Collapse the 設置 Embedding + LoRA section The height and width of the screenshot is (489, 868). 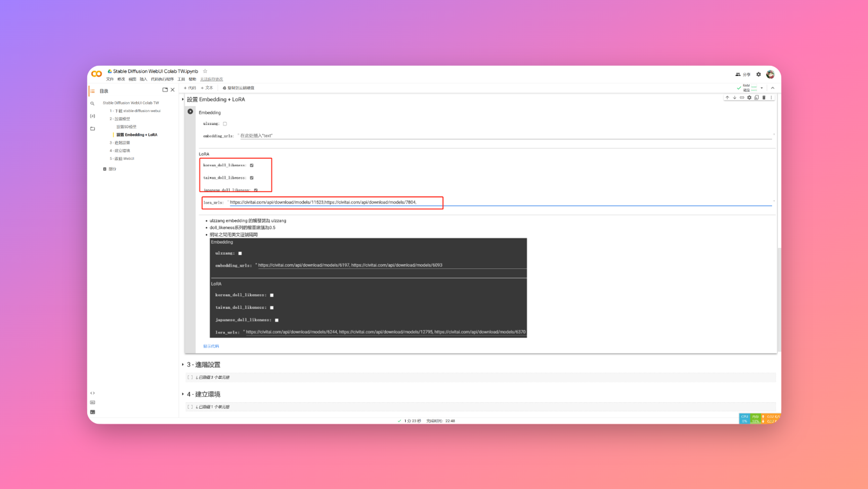pos(183,99)
